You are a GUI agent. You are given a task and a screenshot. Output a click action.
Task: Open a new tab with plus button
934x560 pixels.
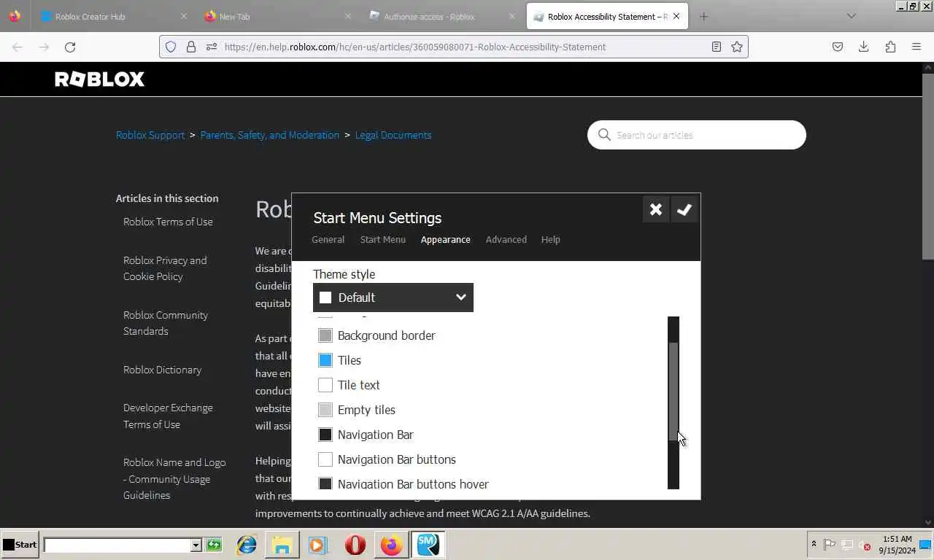[703, 16]
